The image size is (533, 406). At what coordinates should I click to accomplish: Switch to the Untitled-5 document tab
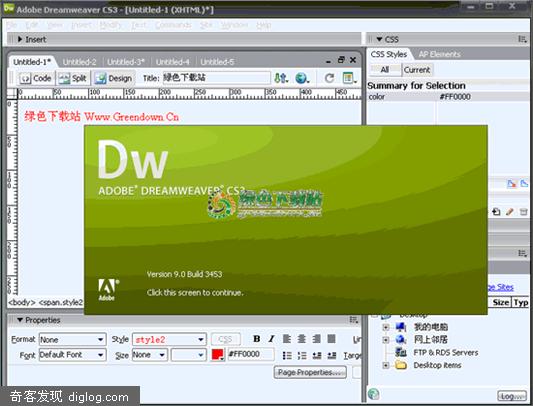tap(217, 62)
